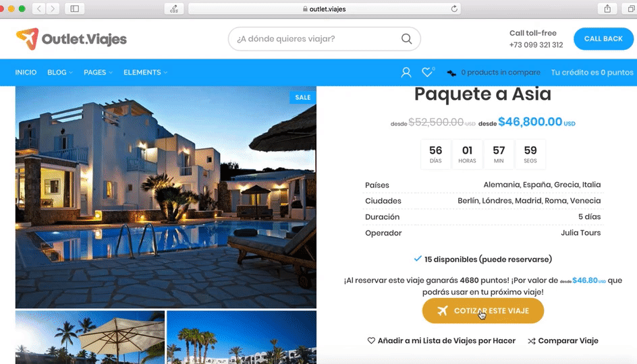The height and width of the screenshot is (364, 637).
Task: Click the Outlet.Viajes logo
Action: coord(71,39)
